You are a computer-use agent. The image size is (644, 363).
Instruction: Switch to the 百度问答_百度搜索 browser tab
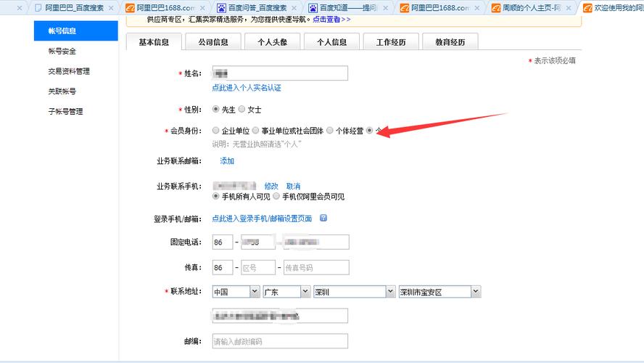257,8
